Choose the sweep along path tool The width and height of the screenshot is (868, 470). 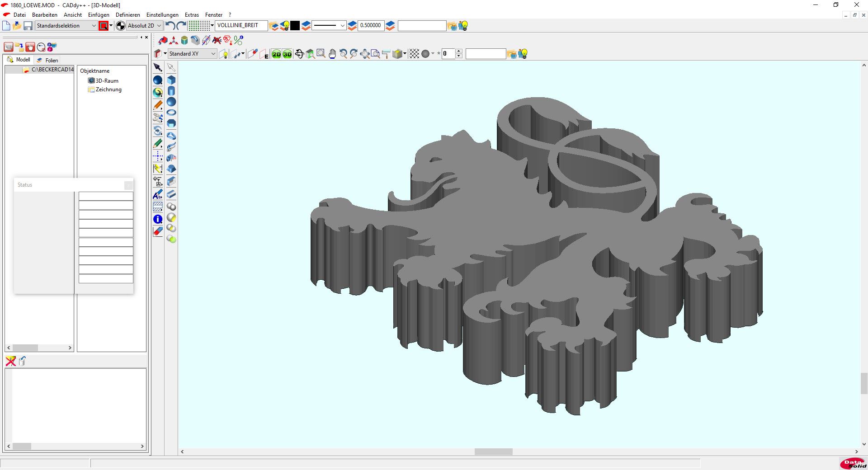pos(171,147)
